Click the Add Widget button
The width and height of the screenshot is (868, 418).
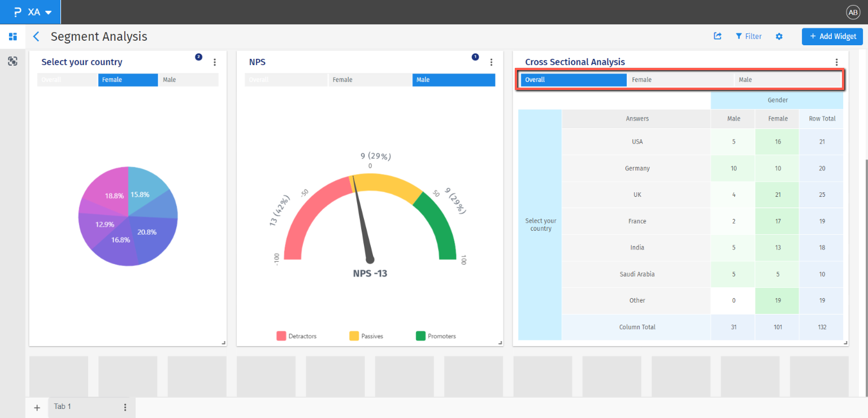832,36
